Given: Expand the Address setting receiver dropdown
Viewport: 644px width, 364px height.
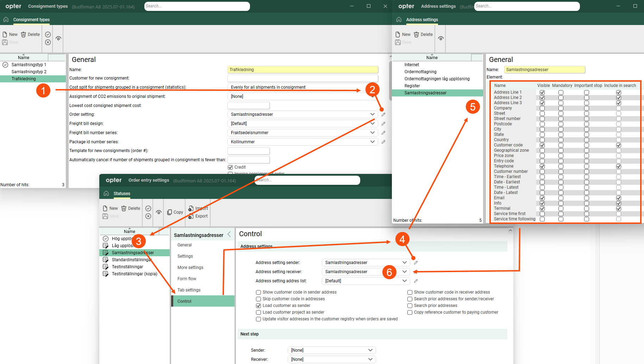Looking at the screenshot, I should click(x=405, y=272).
